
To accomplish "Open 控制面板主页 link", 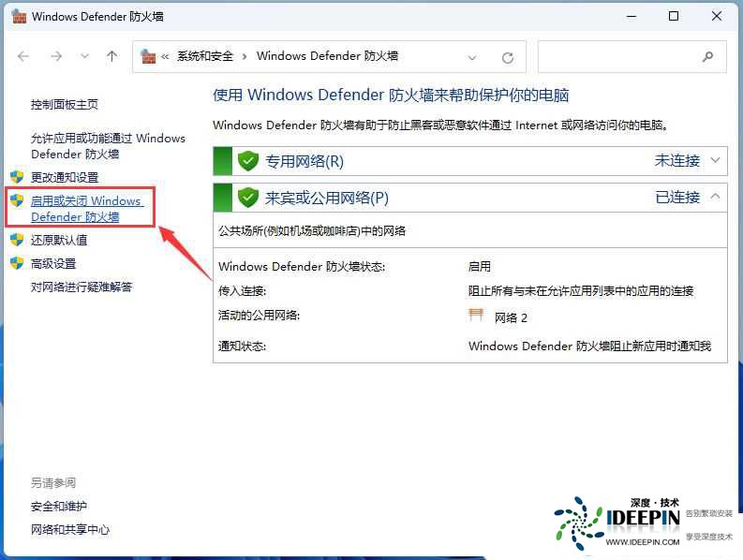I will 65,104.
